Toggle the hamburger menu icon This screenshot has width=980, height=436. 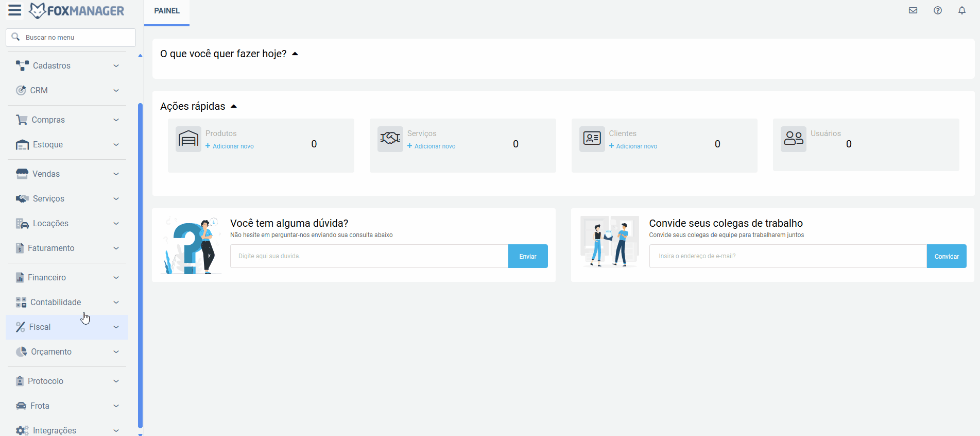tap(14, 10)
